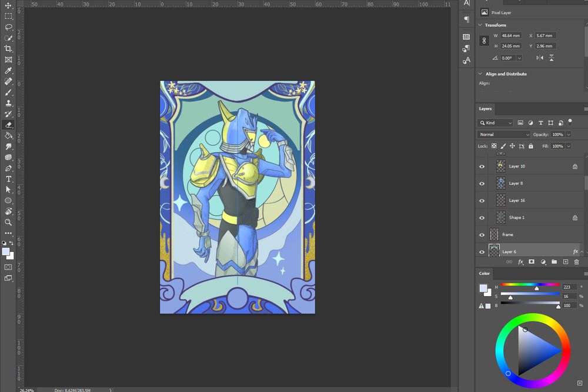Add new fill or adjustment layer
Viewport: 588px width, 392px height.
[543, 262]
